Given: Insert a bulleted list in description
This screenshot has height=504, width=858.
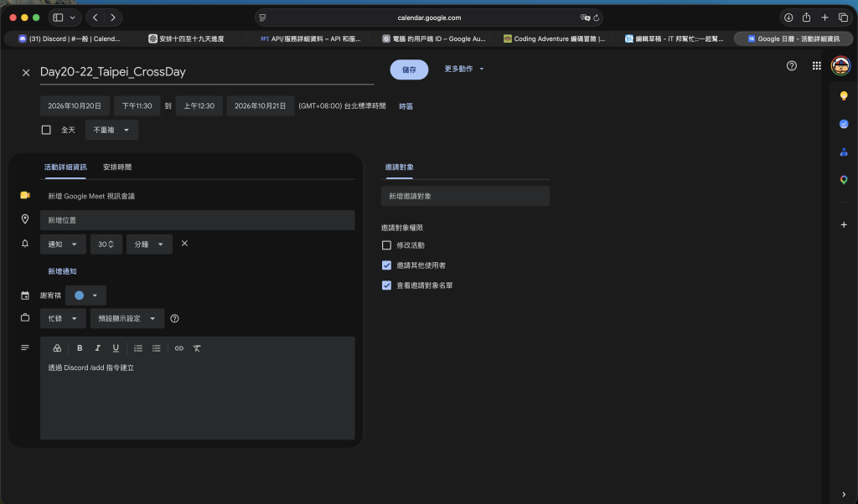Looking at the screenshot, I should click(x=156, y=348).
